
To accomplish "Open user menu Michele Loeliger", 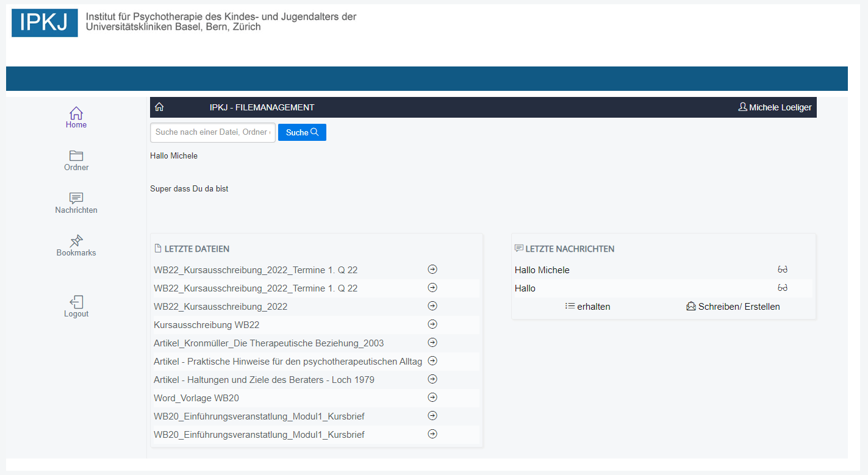I will tap(775, 107).
